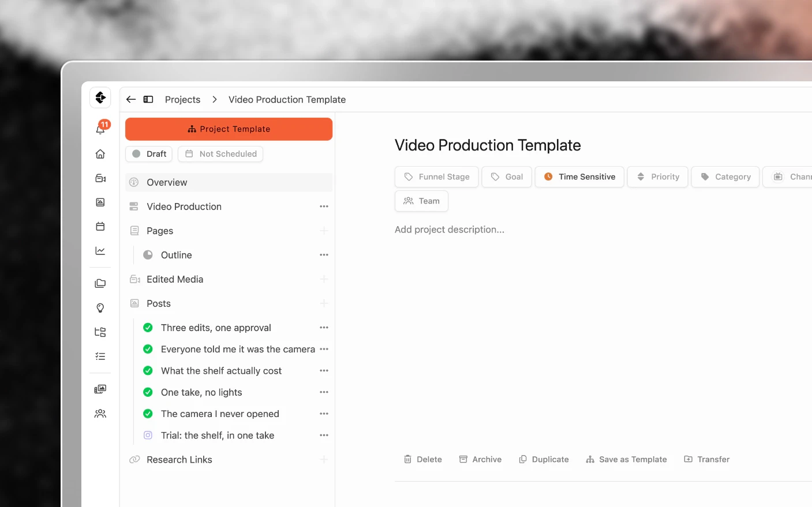Open 'Three edits, one approval' post
The width and height of the screenshot is (812, 507).
216,328
